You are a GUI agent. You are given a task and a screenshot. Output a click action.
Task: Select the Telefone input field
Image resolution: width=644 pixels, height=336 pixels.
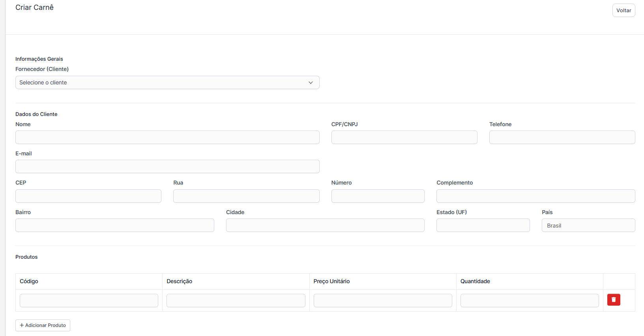(x=562, y=137)
